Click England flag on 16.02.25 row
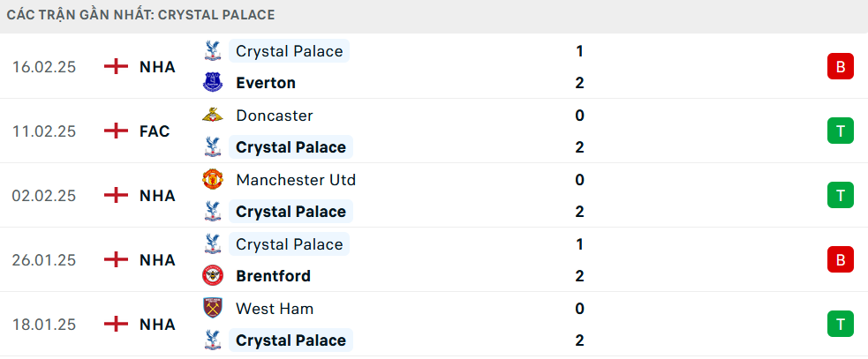 (117, 67)
